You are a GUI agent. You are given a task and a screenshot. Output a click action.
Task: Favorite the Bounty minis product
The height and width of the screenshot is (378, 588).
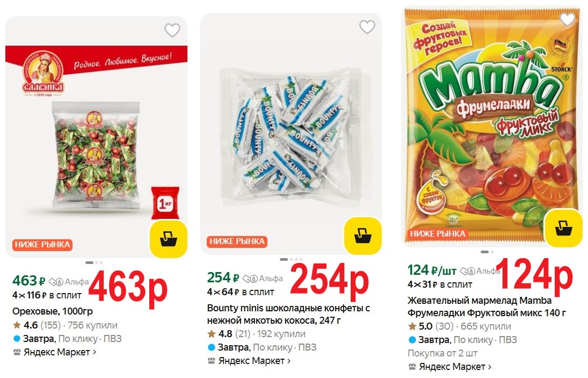[x=367, y=27]
